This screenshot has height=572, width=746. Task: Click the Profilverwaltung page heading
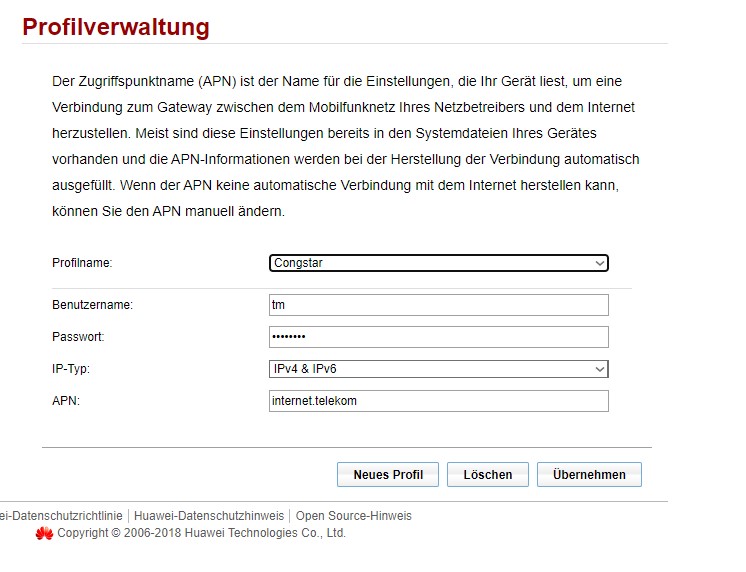pyautogui.click(x=116, y=27)
